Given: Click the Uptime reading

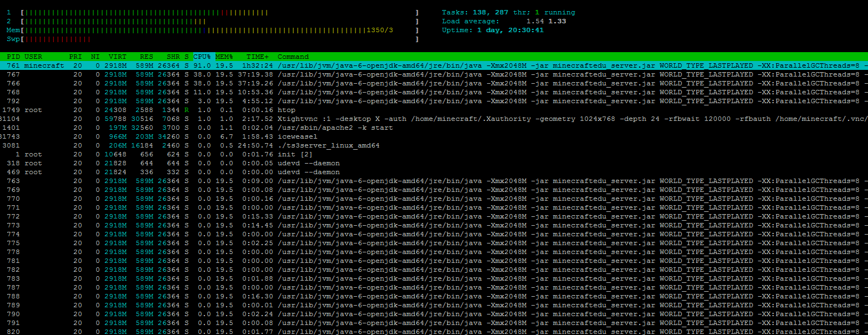Looking at the screenshot, I should point(493,30).
